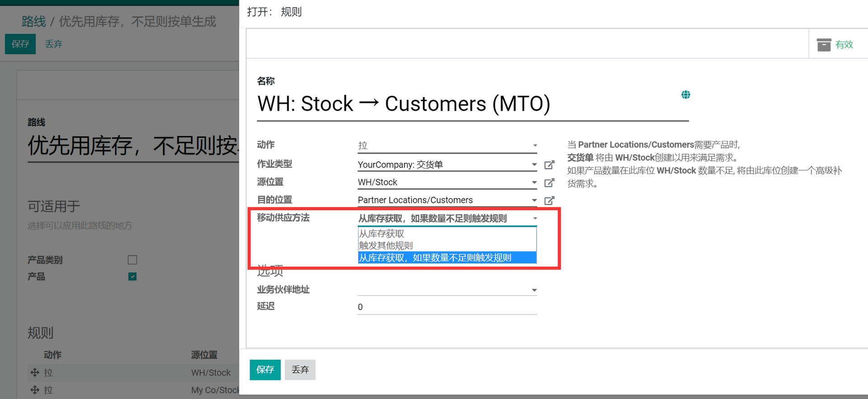Click 保存 button in the rule dialog footer
The width and height of the screenshot is (868, 399).
(265, 370)
